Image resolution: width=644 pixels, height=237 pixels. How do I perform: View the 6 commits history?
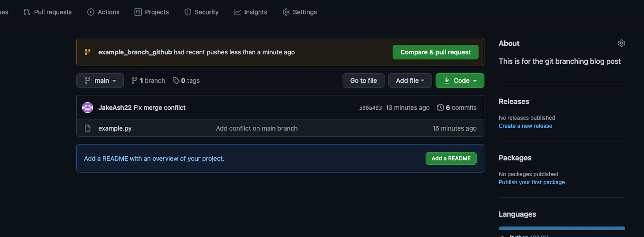[x=457, y=107]
